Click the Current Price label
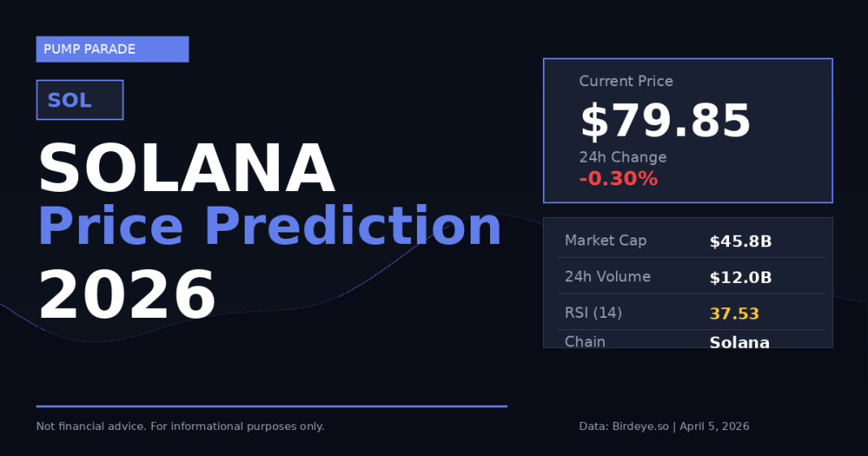The width and height of the screenshot is (868, 456). click(x=626, y=81)
